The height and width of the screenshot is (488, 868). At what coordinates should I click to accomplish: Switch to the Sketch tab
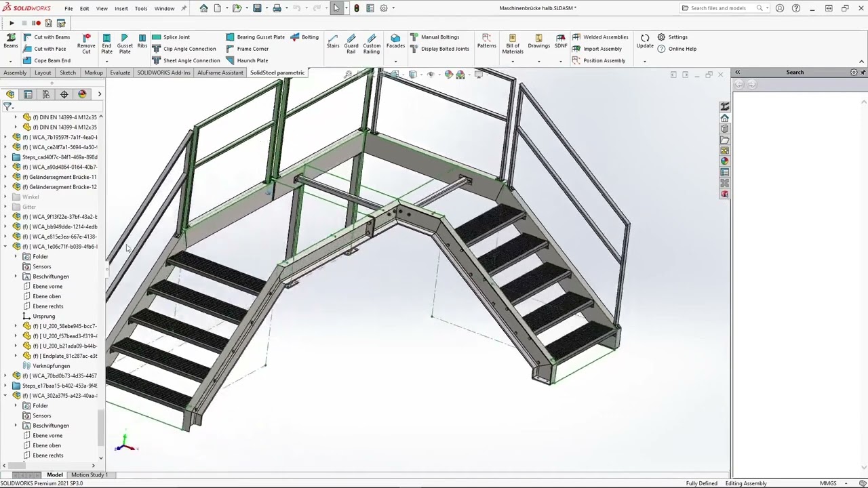[68, 73]
